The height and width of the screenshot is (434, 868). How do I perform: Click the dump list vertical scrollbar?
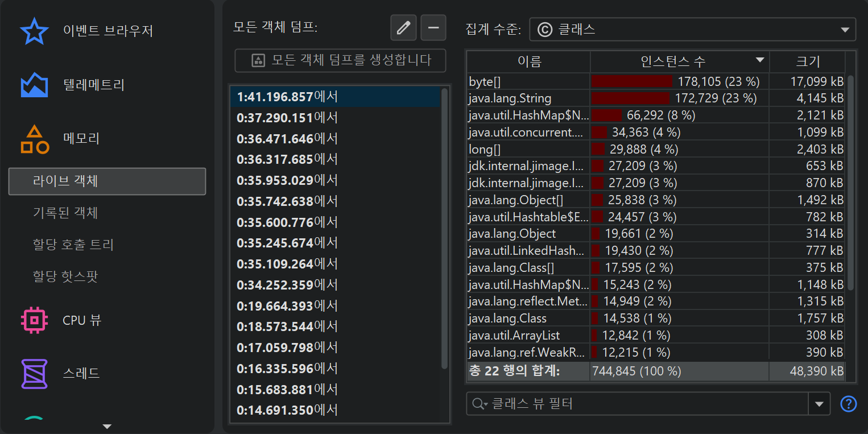coord(445,228)
